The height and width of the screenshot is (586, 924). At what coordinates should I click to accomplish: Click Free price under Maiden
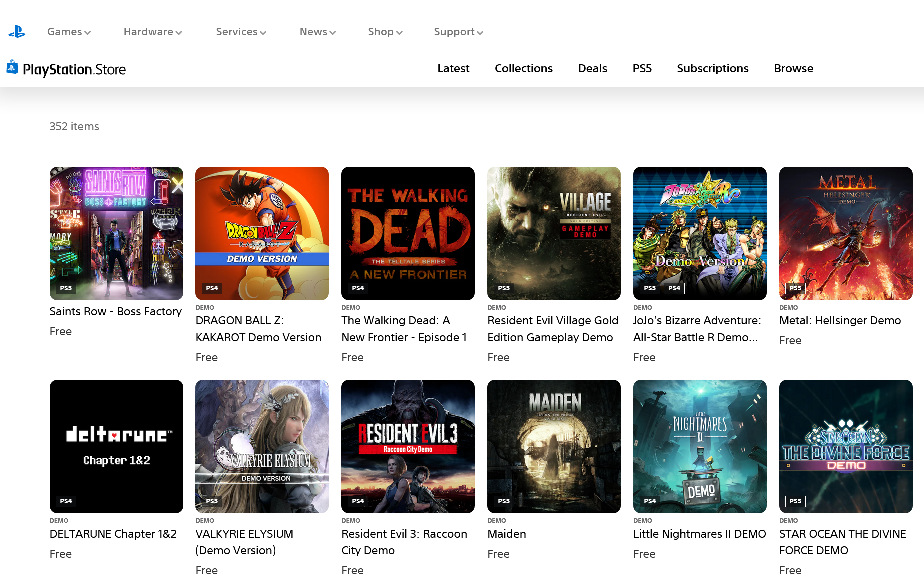click(x=498, y=554)
